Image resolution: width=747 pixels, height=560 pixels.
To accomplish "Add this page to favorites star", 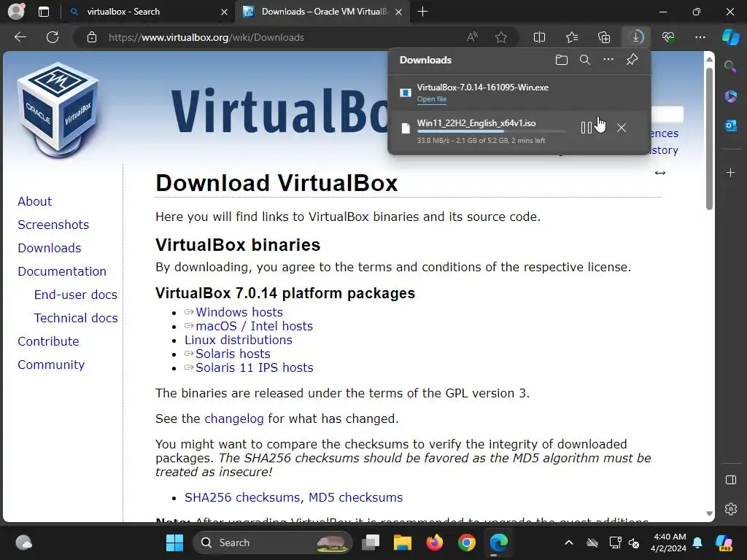I will coord(500,37).
